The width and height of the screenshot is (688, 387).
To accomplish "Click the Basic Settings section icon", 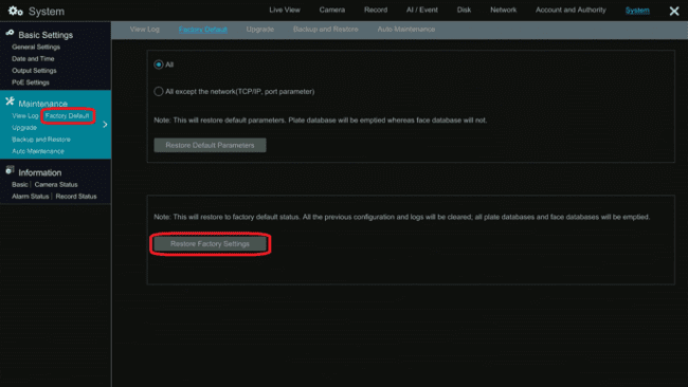I will click(10, 33).
